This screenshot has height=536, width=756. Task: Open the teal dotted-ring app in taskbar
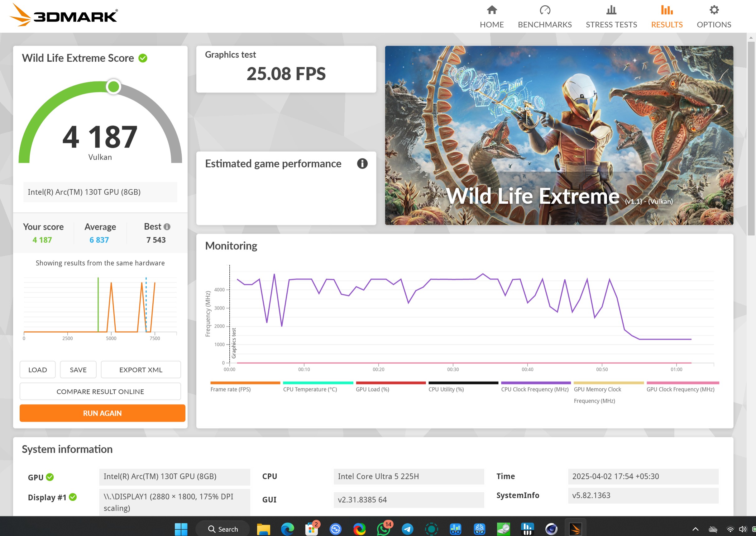[431, 529]
